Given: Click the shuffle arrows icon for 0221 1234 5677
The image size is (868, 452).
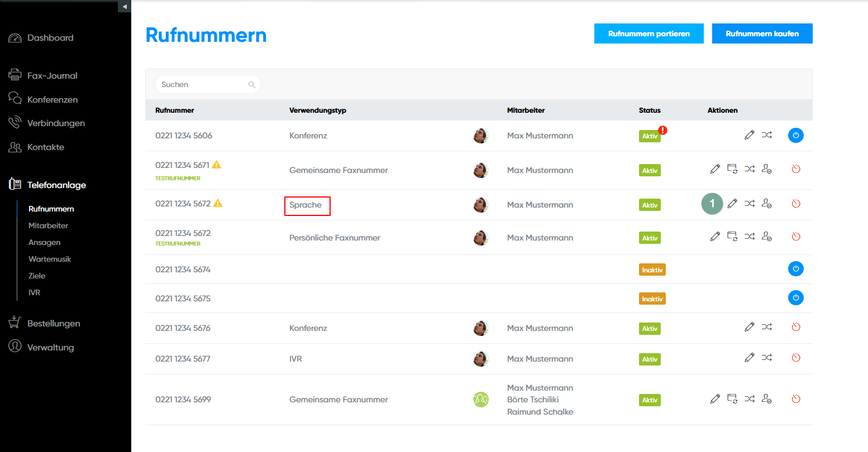Looking at the screenshot, I should (x=766, y=358).
